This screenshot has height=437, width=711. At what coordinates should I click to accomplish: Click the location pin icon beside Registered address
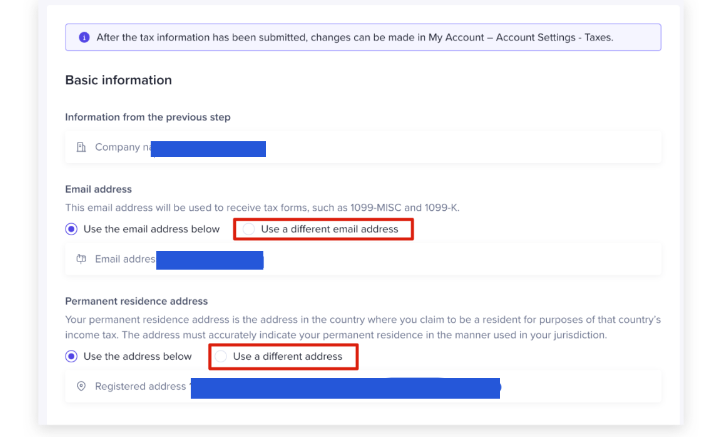(82, 386)
